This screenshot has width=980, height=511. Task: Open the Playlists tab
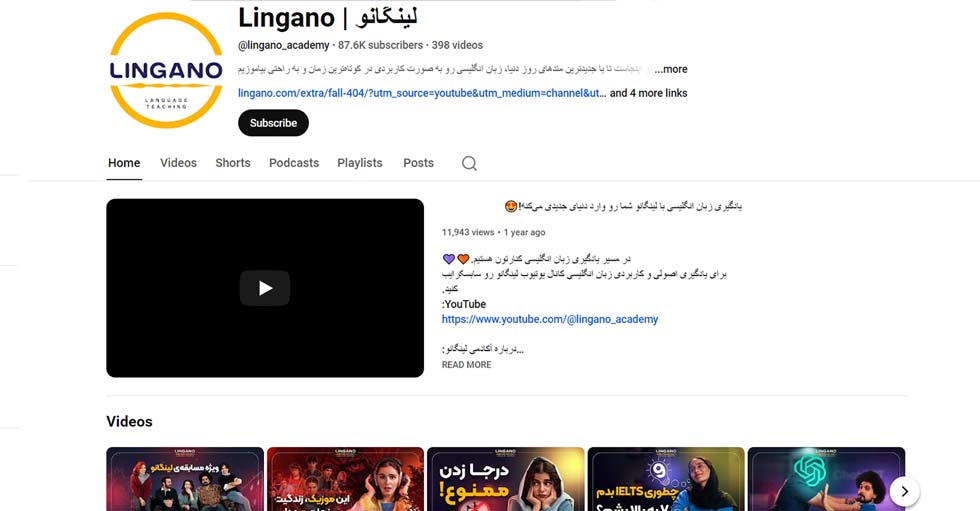[360, 163]
